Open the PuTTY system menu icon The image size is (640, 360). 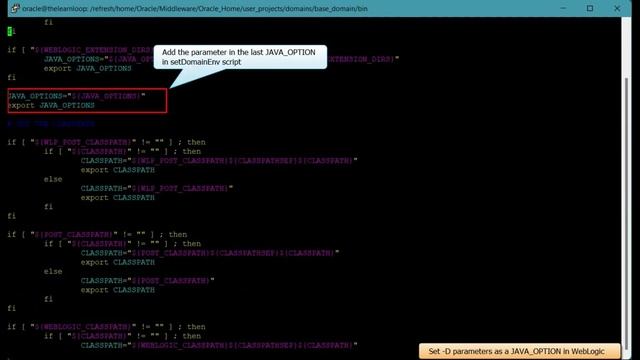click(x=15, y=8)
